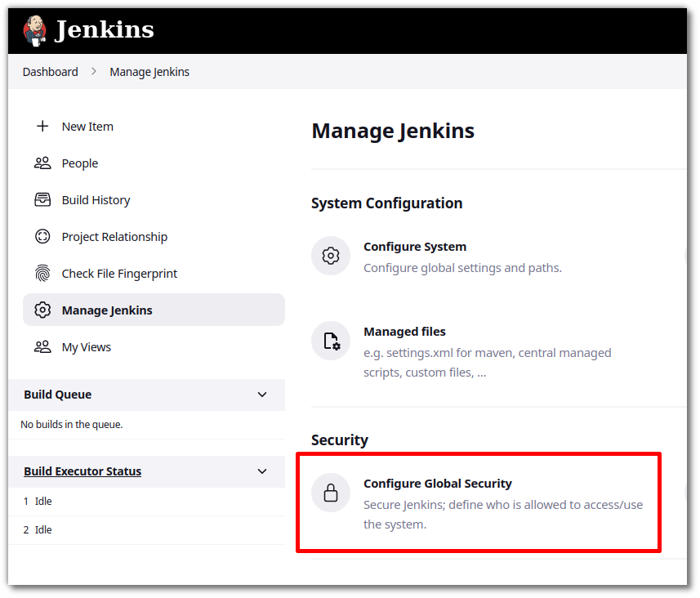
Task: Click 'Configure global settings and paths.' description
Action: 463,268
